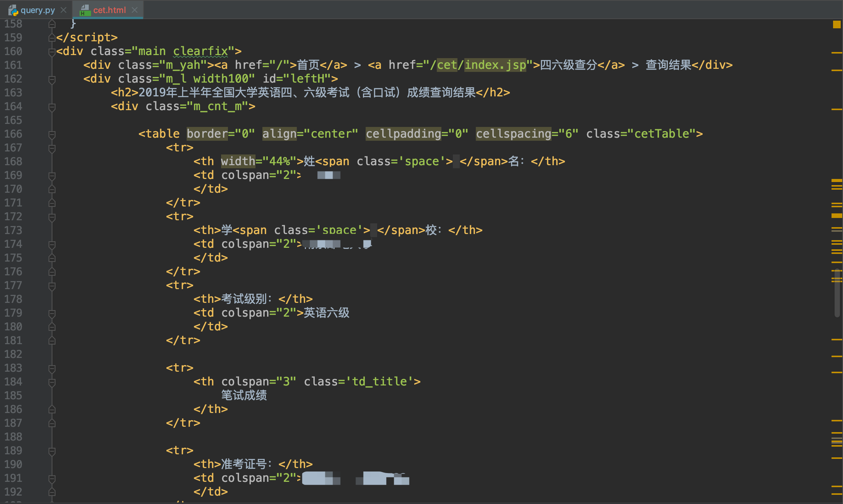Screen dimensions: 843x504
Task: Collapse the tr block on line 167
Action: [52, 148]
